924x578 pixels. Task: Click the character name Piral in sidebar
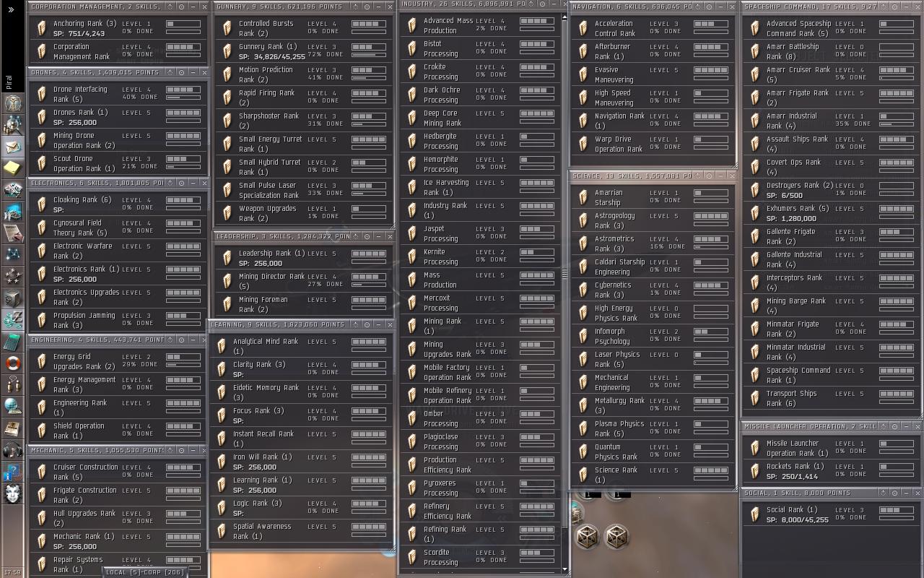[x=9, y=80]
